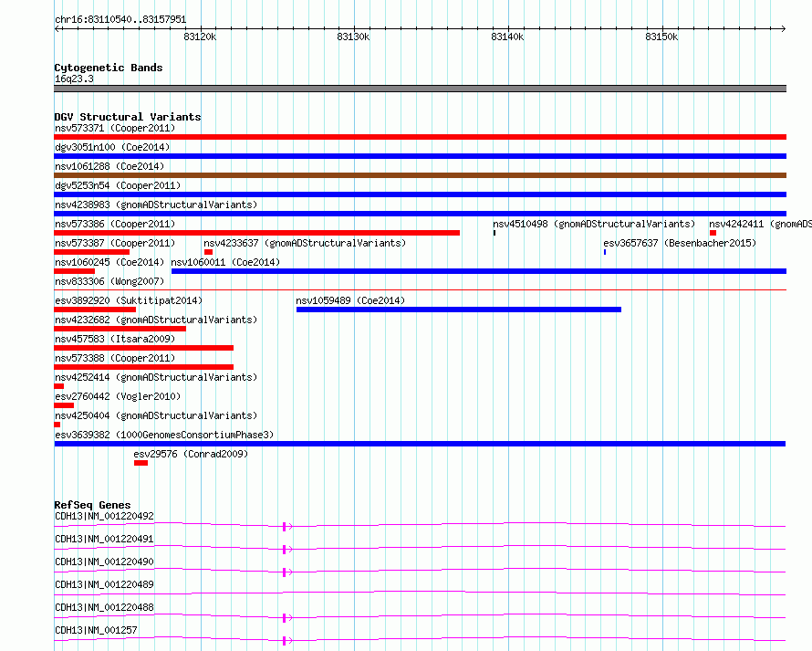This screenshot has height=651, width=812.
Task: Click the red nsv573386 variant bar
Action: (x=257, y=233)
